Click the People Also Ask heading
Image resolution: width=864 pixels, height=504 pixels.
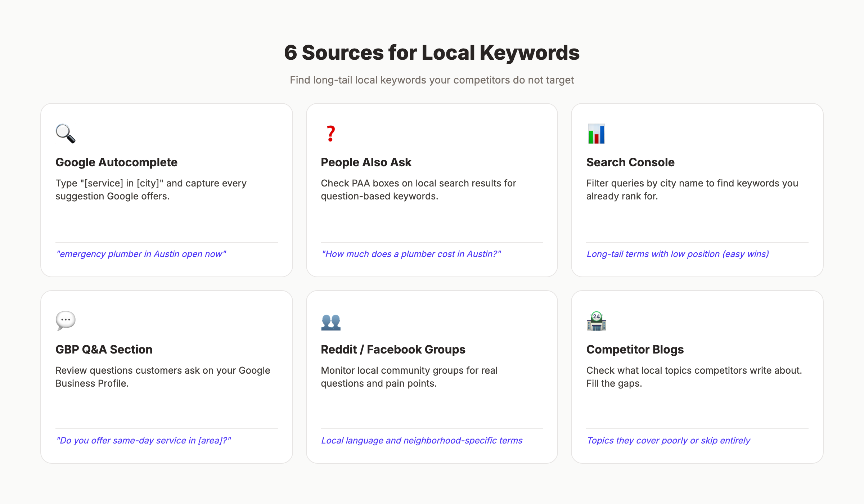click(x=366, y=162)
